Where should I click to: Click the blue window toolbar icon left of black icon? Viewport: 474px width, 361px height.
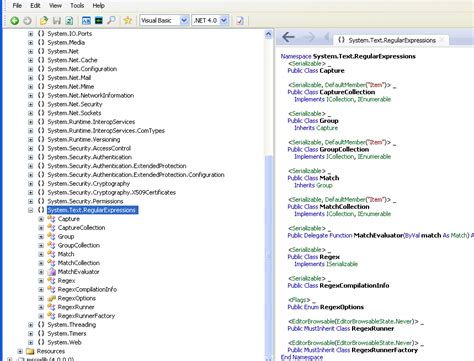86,21
